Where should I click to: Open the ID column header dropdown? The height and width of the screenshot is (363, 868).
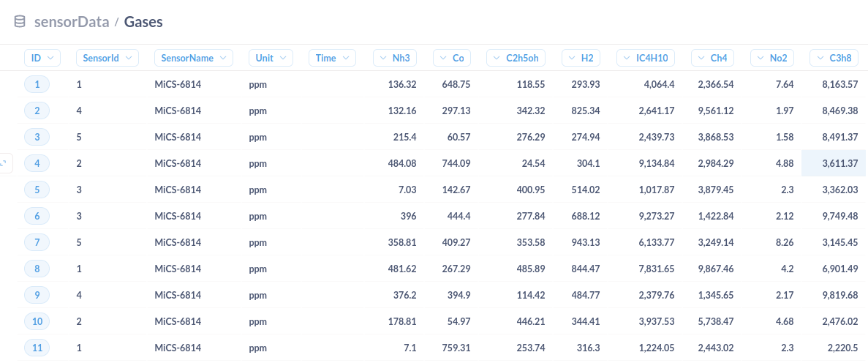tap(42, 58)
